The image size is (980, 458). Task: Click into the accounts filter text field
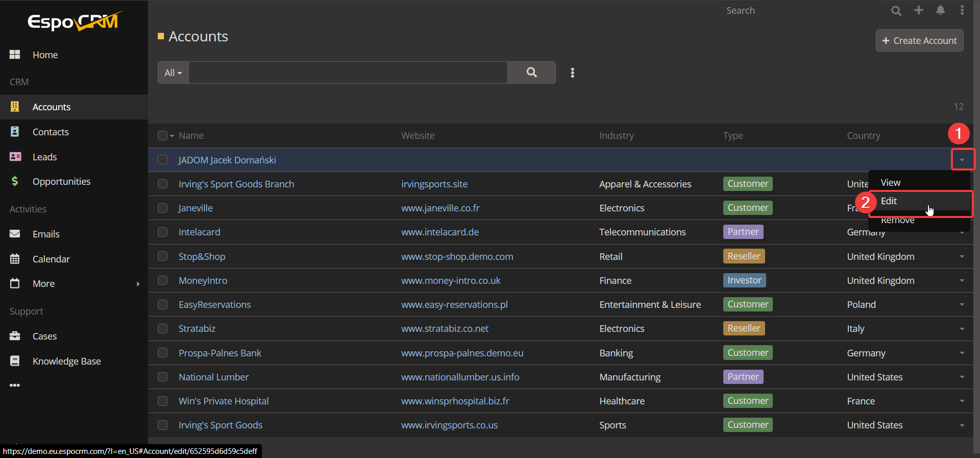pos(348,73)
